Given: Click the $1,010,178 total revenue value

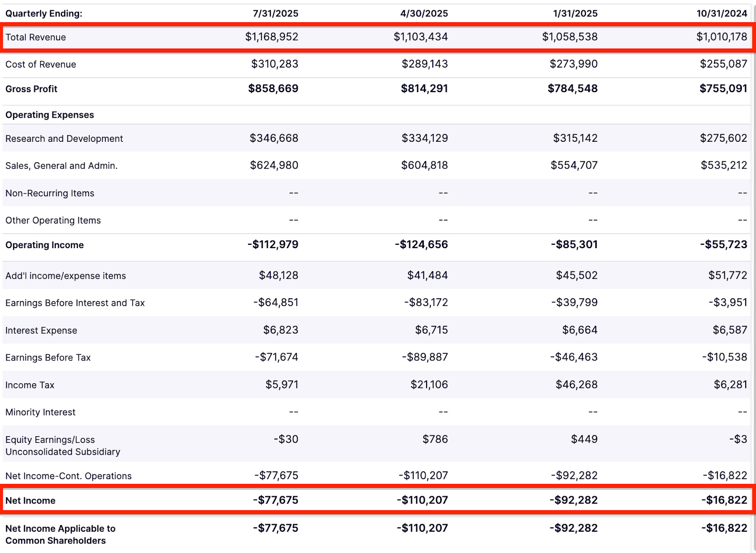Looking at the screenshot, I should point(722,37).
